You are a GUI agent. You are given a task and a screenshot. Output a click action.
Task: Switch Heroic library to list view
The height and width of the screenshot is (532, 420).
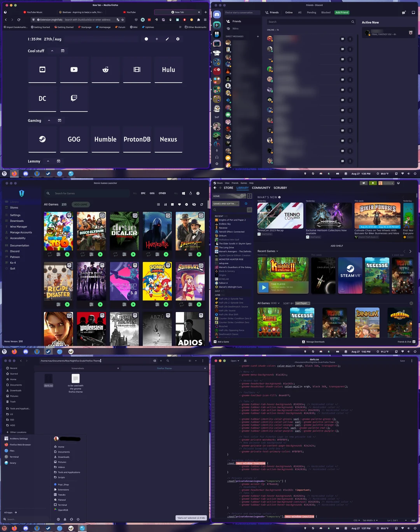(159, 204)
